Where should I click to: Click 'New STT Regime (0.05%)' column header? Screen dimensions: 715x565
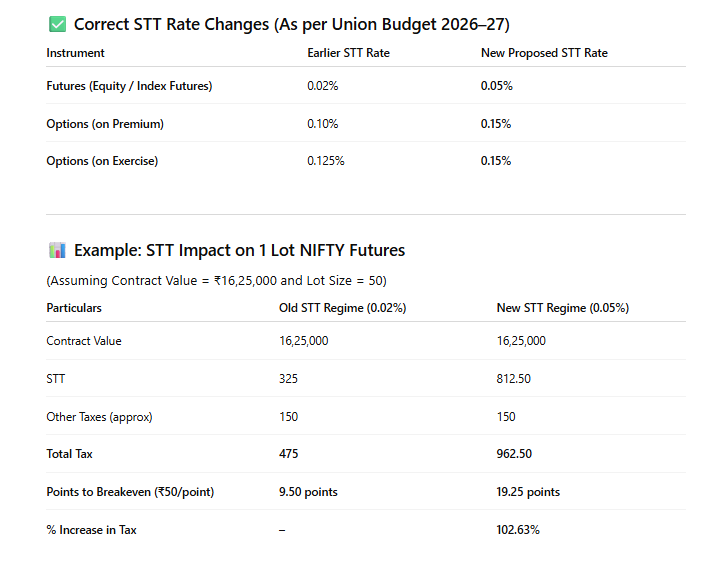562,308
